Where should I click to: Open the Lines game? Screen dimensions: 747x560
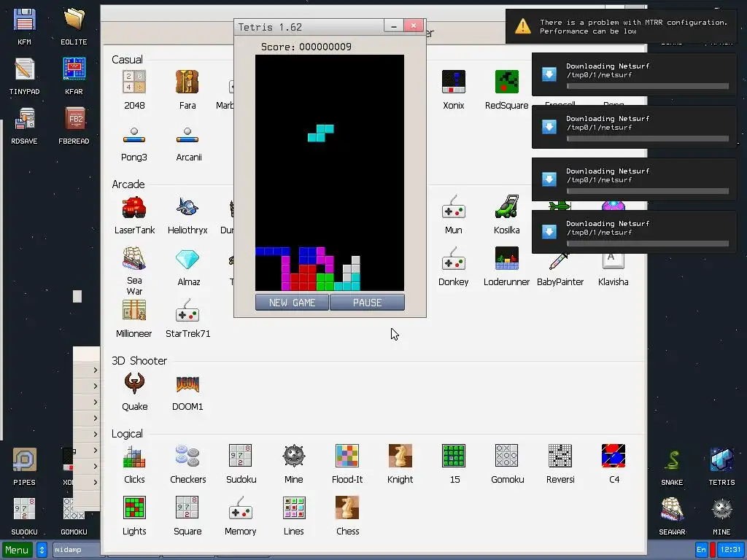tap(293, 507)
